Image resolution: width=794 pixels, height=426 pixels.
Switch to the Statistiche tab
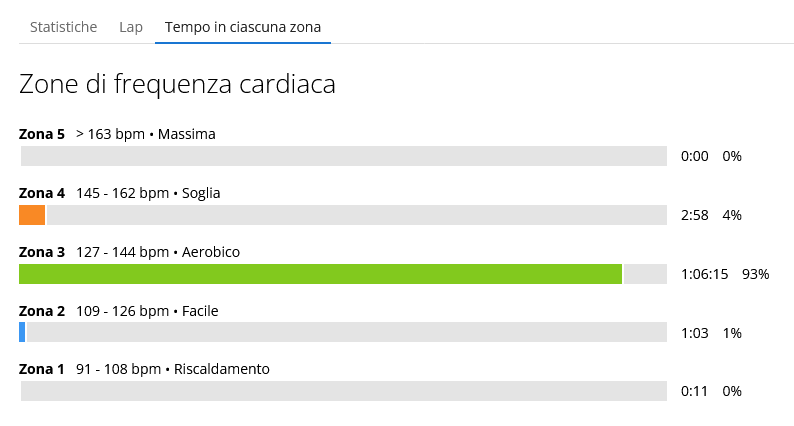[63, 27]
